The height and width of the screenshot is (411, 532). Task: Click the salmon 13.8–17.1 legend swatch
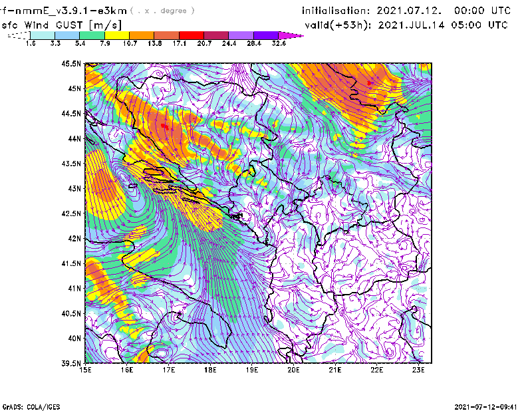tap(167, 35)
